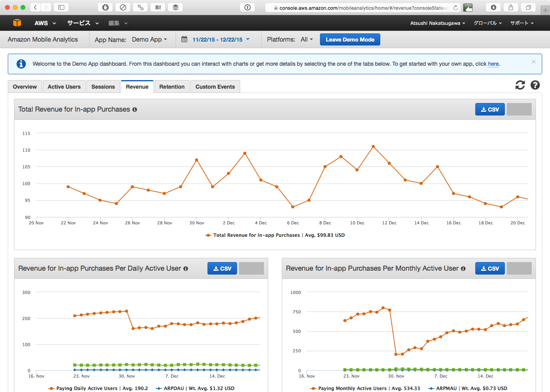The width and height of the screenshot is (550, 392).
Task: Toggle Paying Daily Active Users legend series
Action: tap(86, 388)
